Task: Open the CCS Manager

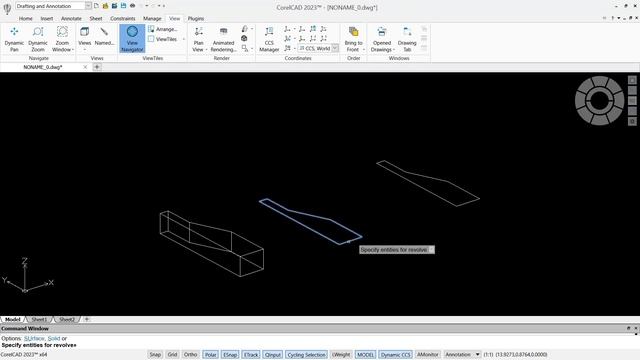Action: pyautogui.click(x=269, y=39)
